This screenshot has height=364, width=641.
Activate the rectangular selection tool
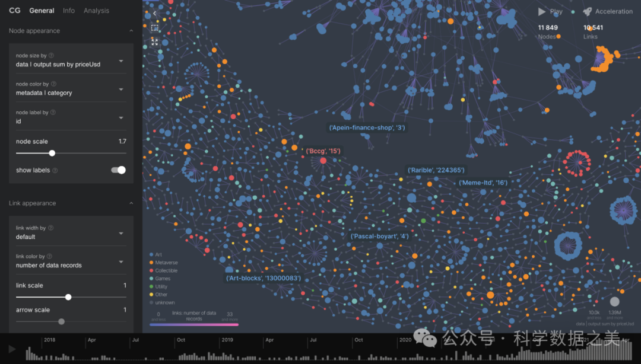[154, 28]
